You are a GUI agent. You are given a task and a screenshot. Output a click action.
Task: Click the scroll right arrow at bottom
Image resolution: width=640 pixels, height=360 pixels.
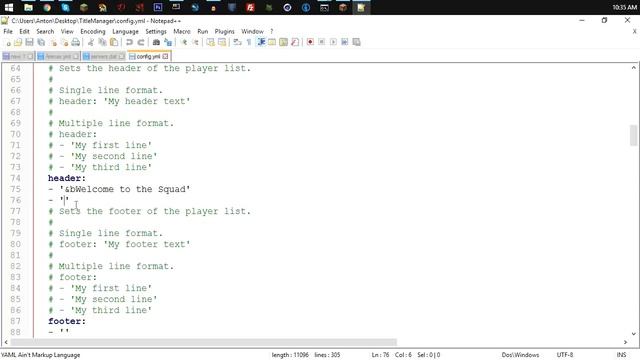pos(625,342)
